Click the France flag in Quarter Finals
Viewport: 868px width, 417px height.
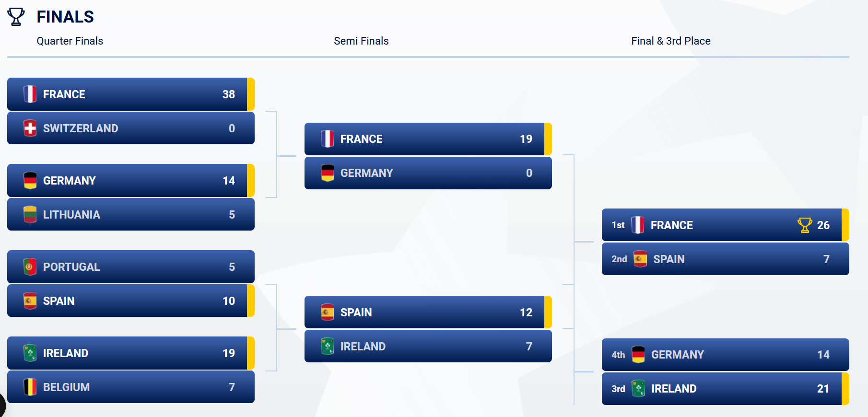coord(30,94)
